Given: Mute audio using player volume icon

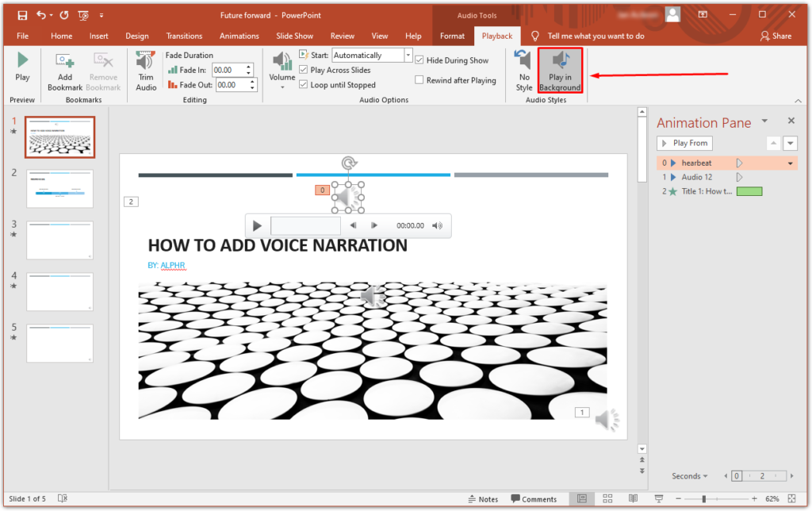Looking at the screenshot, I should (438, 225).
